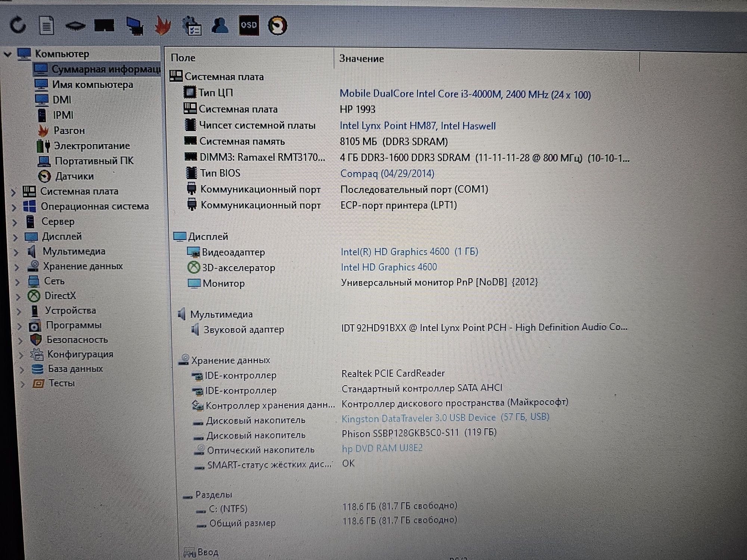Click the Refresh toolbar icon

[18, 26]
